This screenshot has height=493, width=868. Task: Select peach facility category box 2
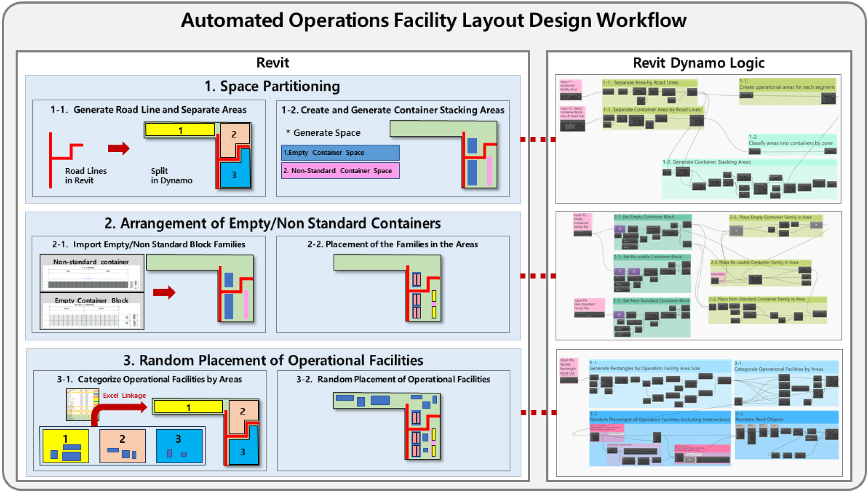[x=122, y=446]
